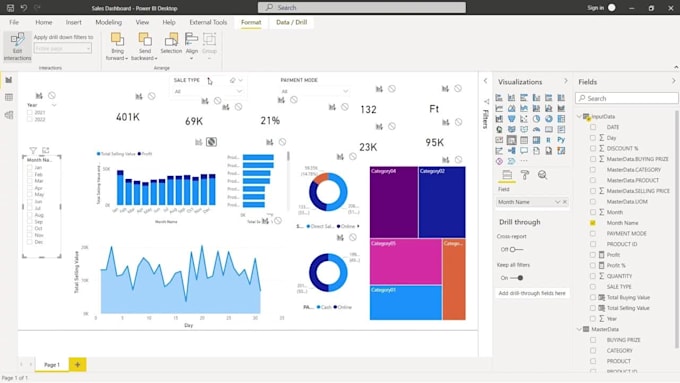680x383 pixels.
Task: Select the R script visual
Action: pyautogui.click(x=549, y=140)
